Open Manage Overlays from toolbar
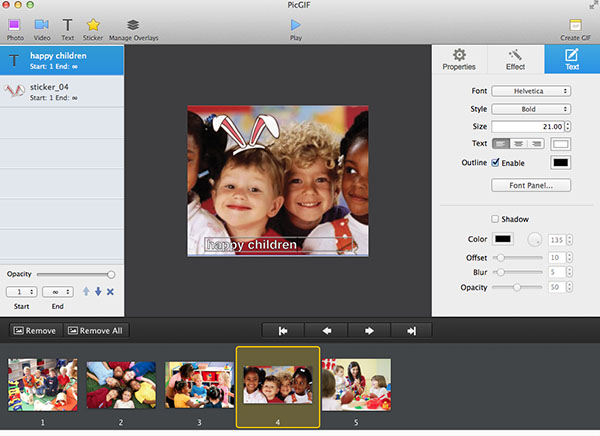600x436 pixels. (133, 24)
